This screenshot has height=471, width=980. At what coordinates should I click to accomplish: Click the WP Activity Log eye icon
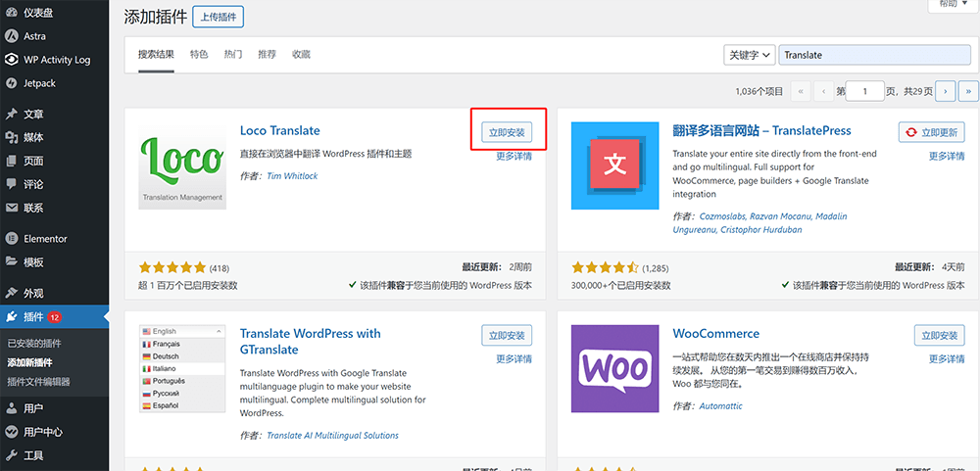click(x=11, y=60)
